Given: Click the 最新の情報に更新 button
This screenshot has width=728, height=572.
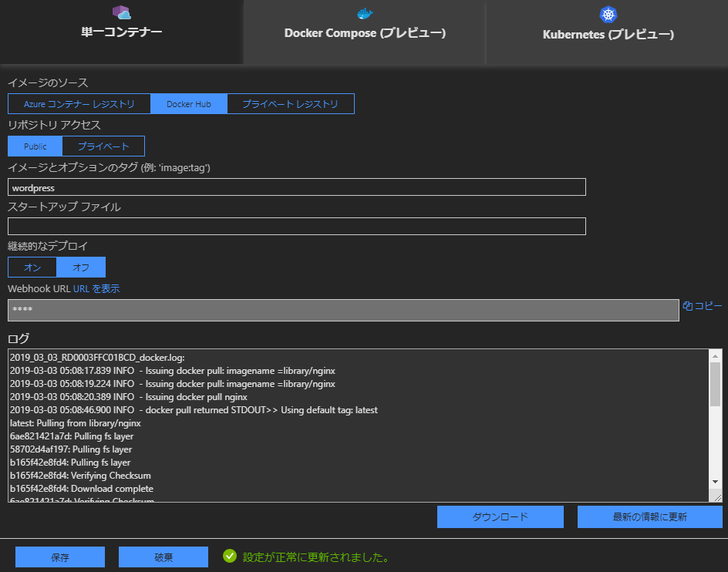Looking at the screenshot, I should point(649,516).
